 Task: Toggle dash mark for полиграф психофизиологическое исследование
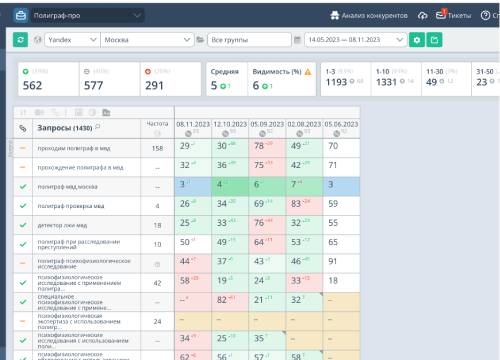23,263
